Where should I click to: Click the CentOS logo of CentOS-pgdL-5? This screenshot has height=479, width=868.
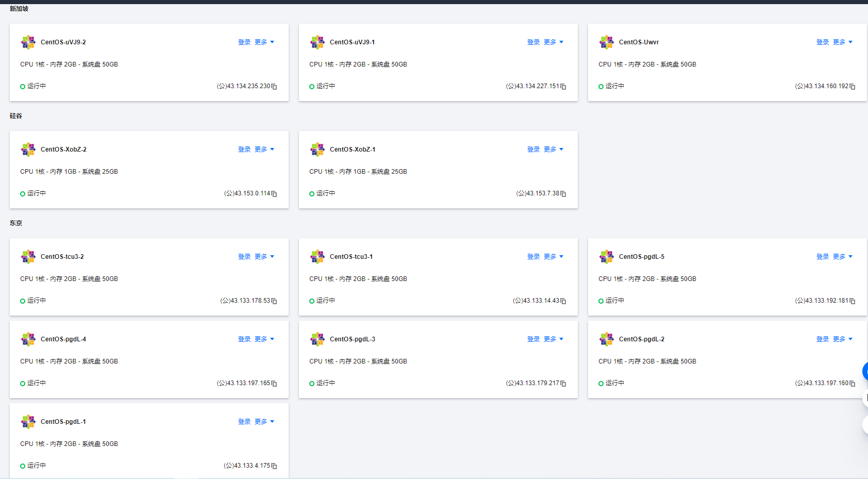click(x=606, y=257)
